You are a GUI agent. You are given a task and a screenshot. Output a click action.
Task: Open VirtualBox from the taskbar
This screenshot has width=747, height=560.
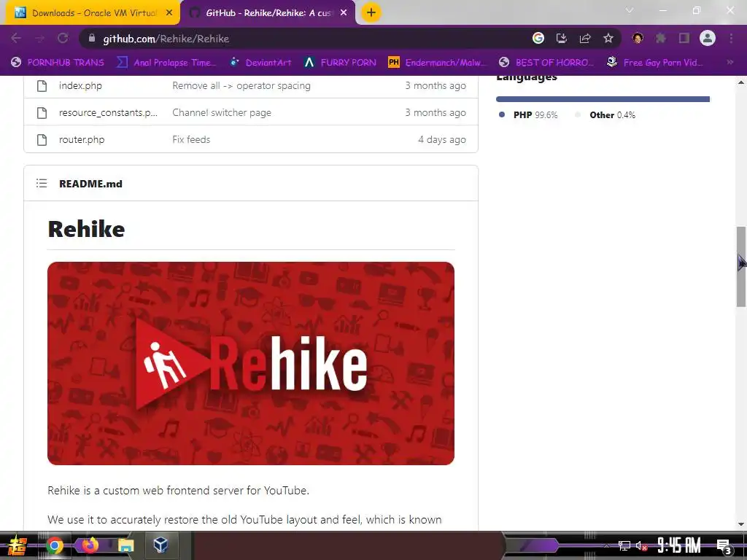click(x=160, y=545)
